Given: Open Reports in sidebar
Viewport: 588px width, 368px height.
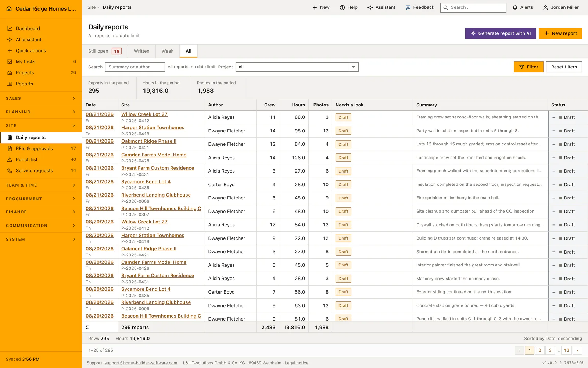Looking at the screenshot, I should [41, 84].
